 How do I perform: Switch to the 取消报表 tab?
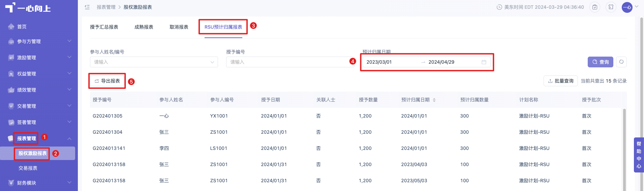(179, 27)
